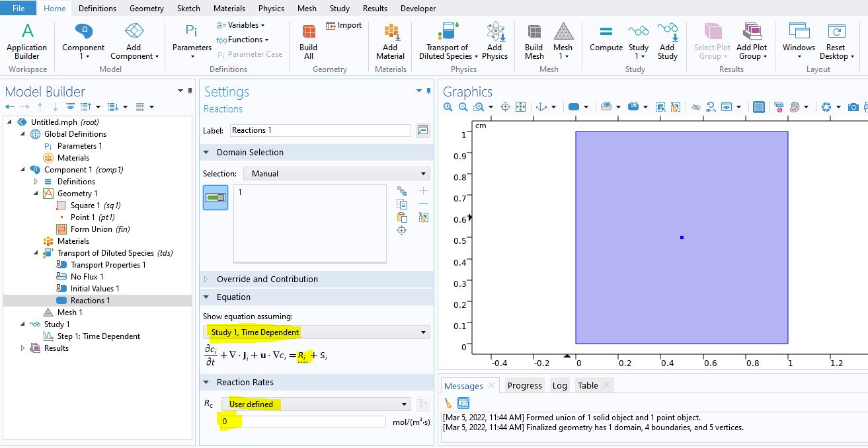Click the reaction rate Rc input field
The height and width of the screenshot is (448, 868).
coord(303,422)
